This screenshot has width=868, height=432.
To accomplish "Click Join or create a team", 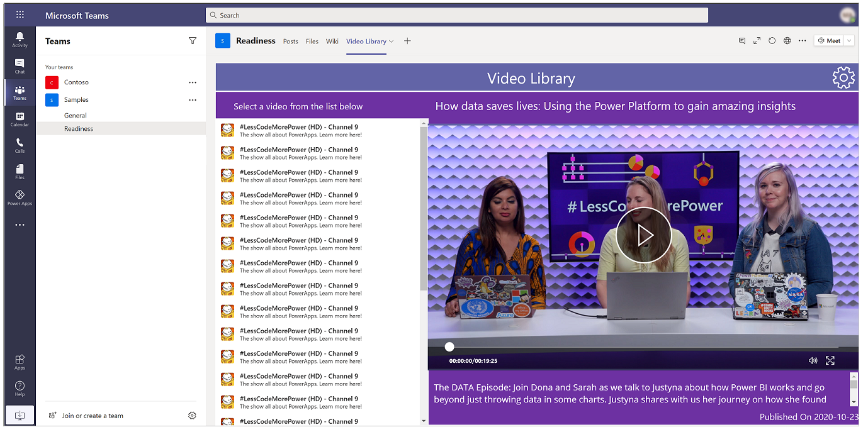I will [x=92, y=416].
